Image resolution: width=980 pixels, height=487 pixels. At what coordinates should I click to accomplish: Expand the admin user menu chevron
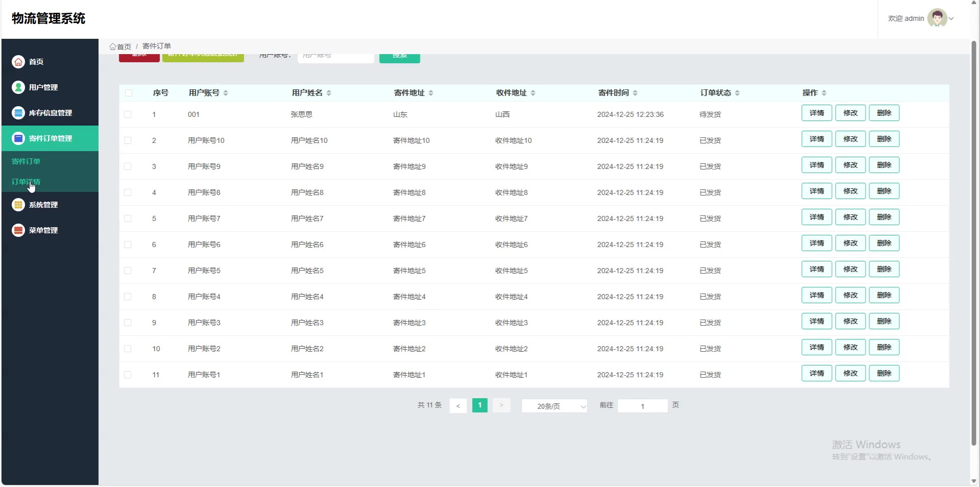point(951,19)
